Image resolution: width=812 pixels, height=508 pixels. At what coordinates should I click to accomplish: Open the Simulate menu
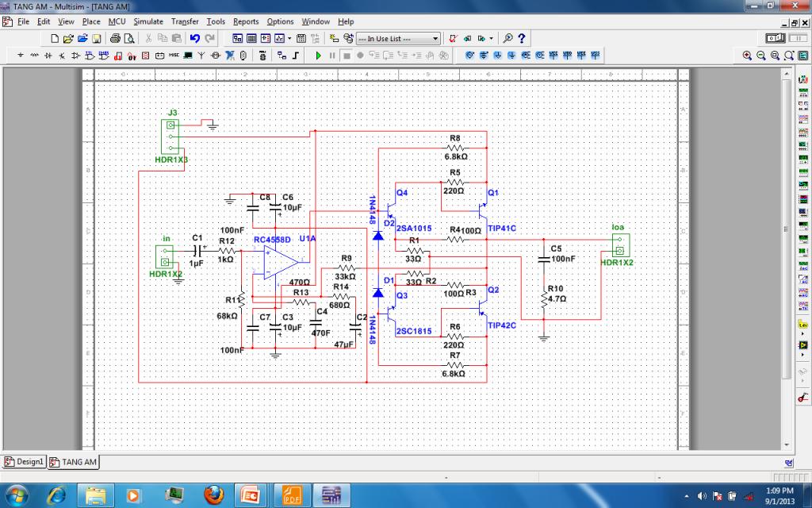click(147, 21)
